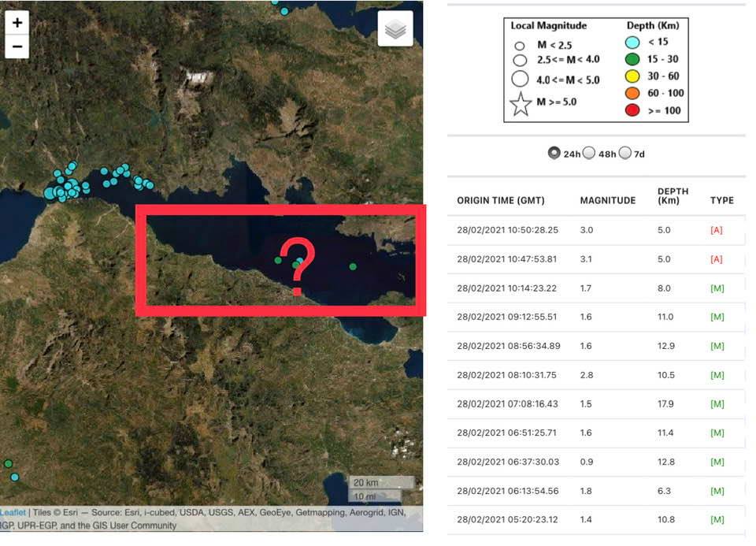756x546 pixels.
Task: Select origin time 28/02/2021 07:08:16.43
Action: [507, 403]
